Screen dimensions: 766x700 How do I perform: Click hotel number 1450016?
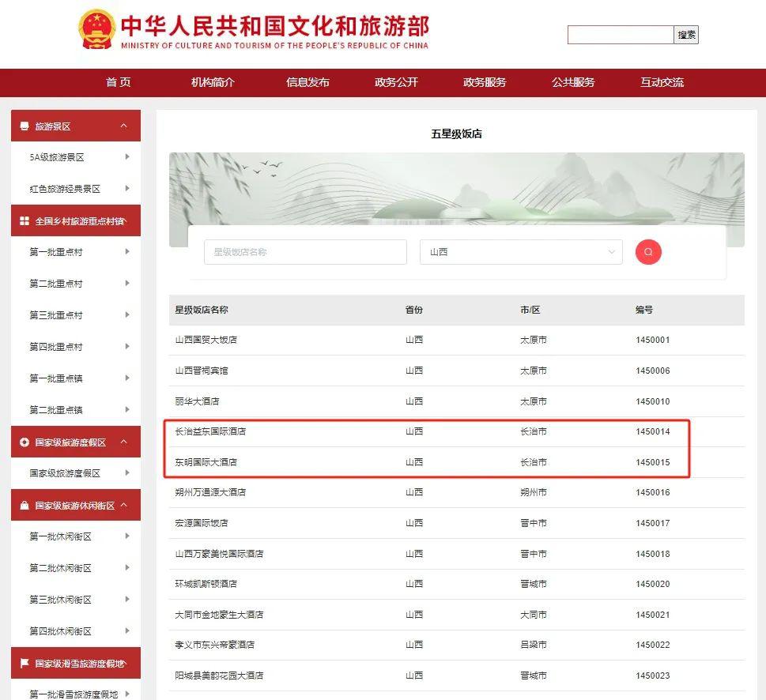(x=653, y=492)
